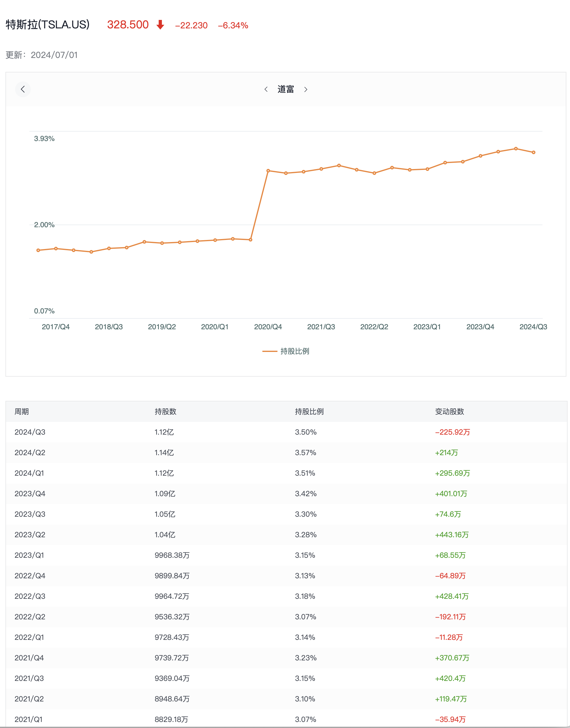Click the 9728.43万 holdings value
570x728 pixels.
click(x=172, y=637)
